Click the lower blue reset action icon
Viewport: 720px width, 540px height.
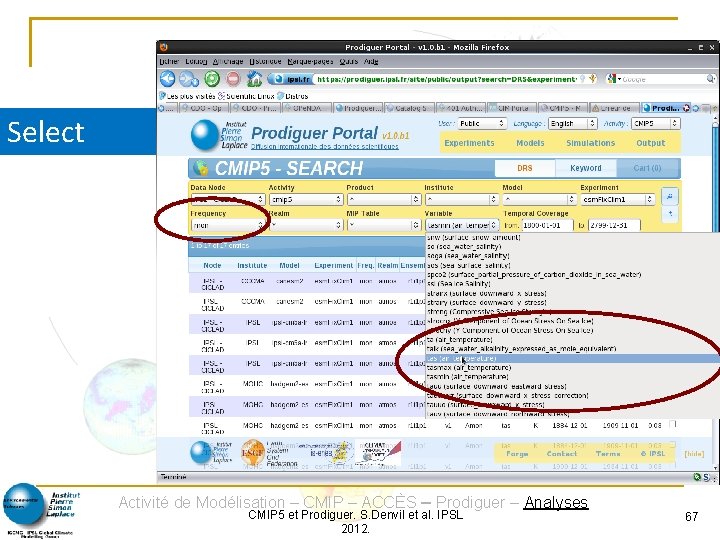click(670, 214)
